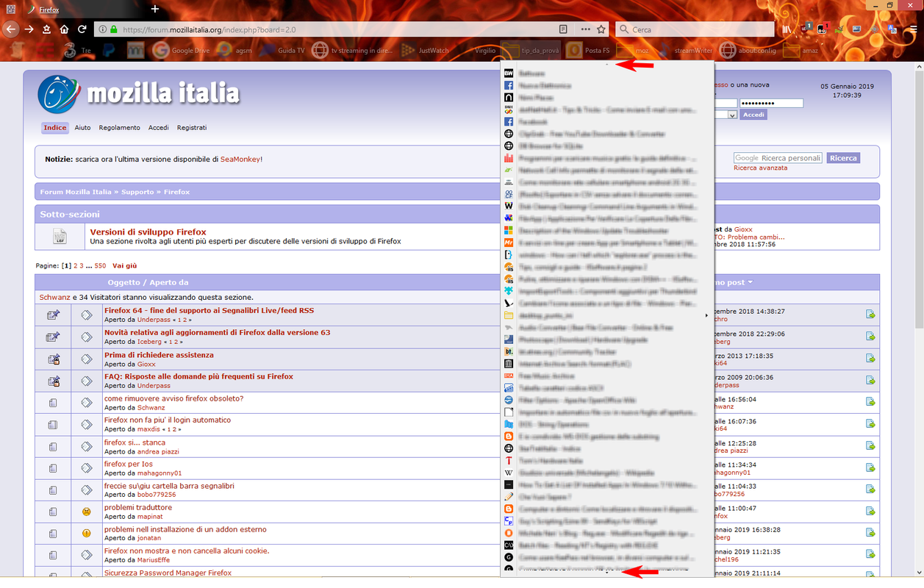This screenshot has width=924, height=588.
Task: Open the Accedi item in forum menu
Action: coord(158,127)
